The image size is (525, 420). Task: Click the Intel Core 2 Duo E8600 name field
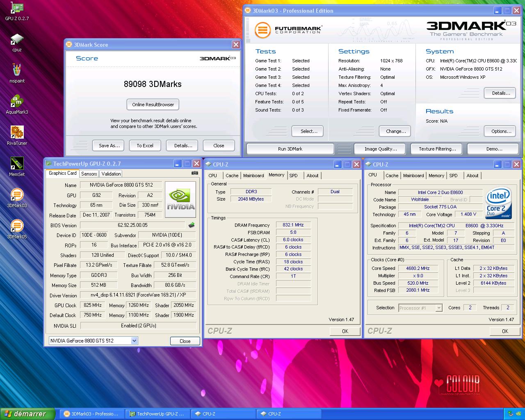point(440,192)
